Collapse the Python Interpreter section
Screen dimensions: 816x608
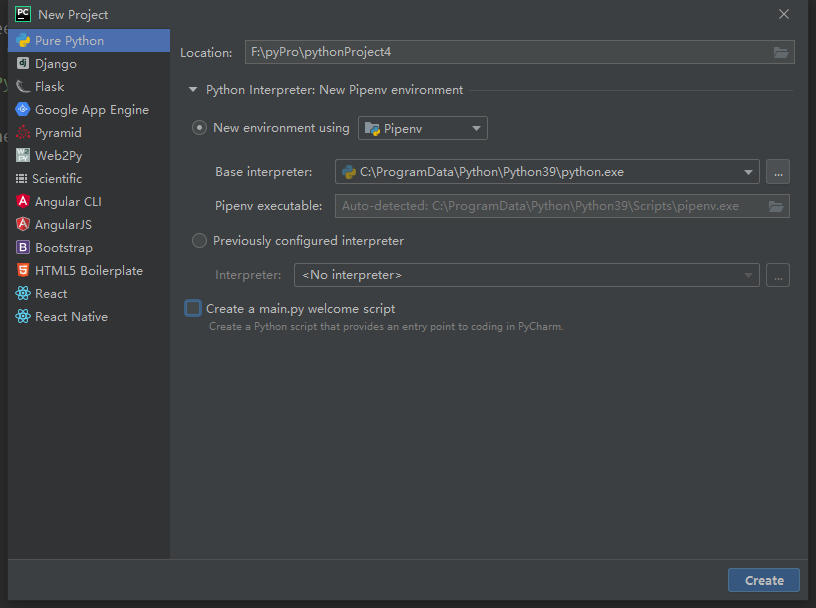pos(193,90)
